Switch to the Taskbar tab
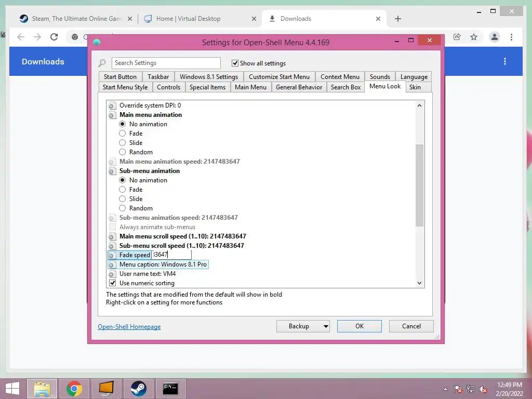 pyautogui.click(x=158, y=77)
